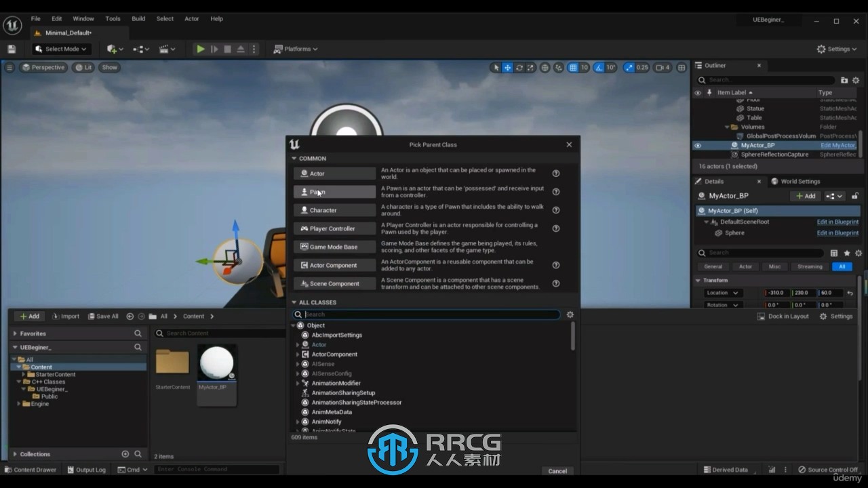The image size is (868, 488).
Task: Click the Import button in Content Browser
Action: point(66,317)
